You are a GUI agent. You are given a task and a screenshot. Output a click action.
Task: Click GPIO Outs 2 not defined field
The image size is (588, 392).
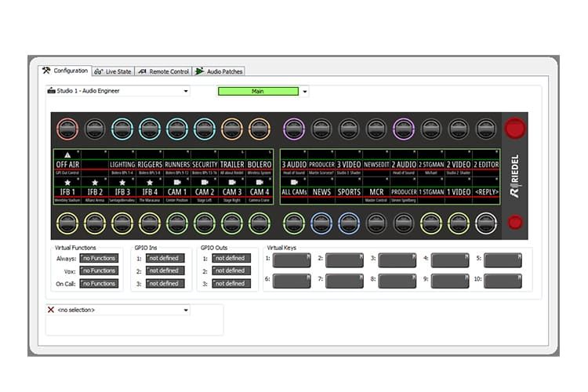(231, 270)
